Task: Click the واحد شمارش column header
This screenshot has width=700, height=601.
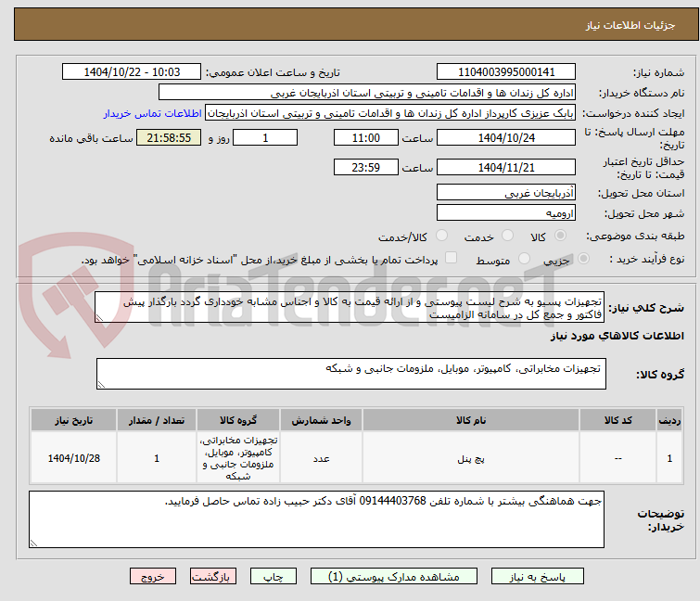Action: click(x=321, y=420)
